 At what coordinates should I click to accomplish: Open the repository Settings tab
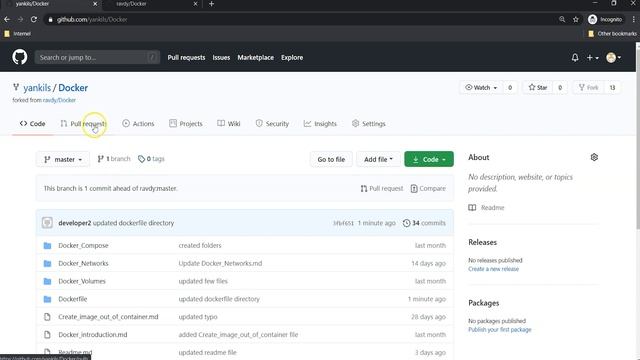(369, 124)
